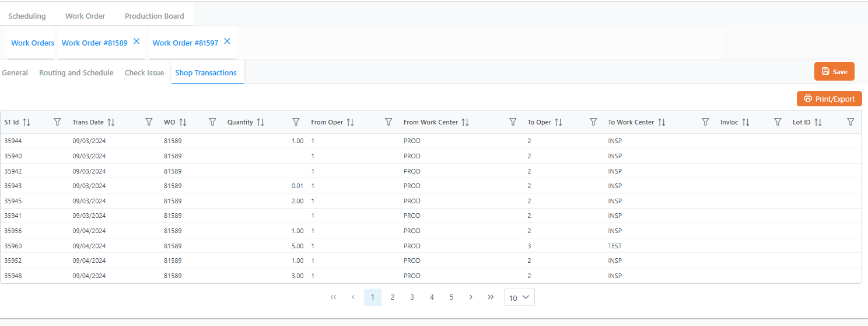Open the Check Issue sub-tab
Screen dimensions: 868x326
pos(144,73)
